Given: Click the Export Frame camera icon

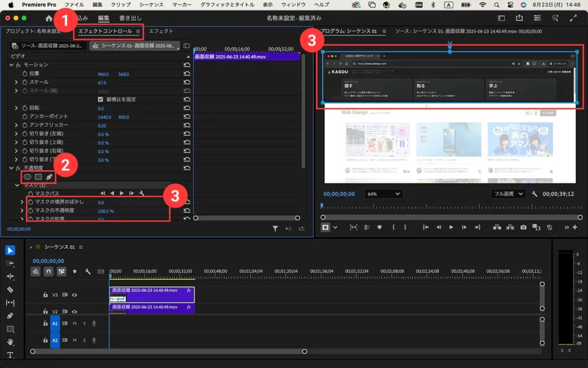Looking at the screenshot, I should click(523, 227).
